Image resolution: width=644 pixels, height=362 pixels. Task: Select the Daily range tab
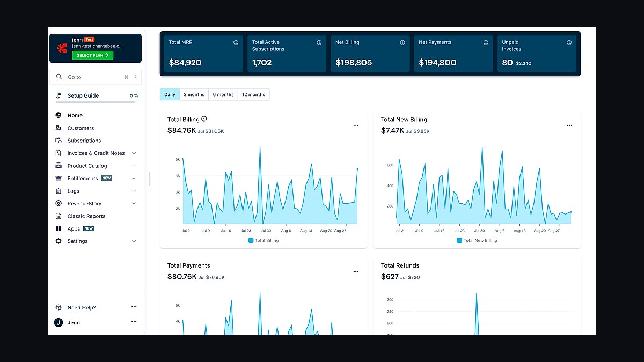coord(170,94)
